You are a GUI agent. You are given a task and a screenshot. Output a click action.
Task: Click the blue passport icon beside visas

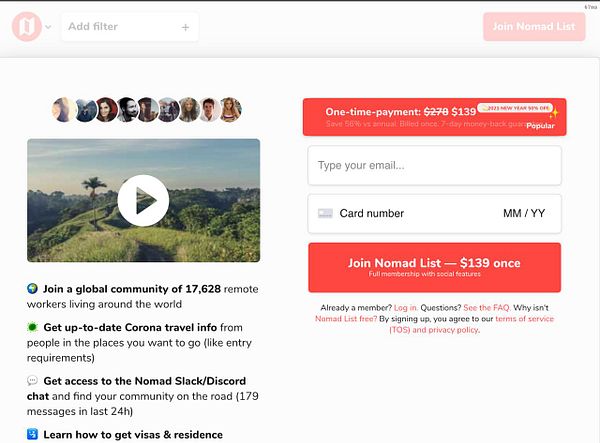click(33, 434)
